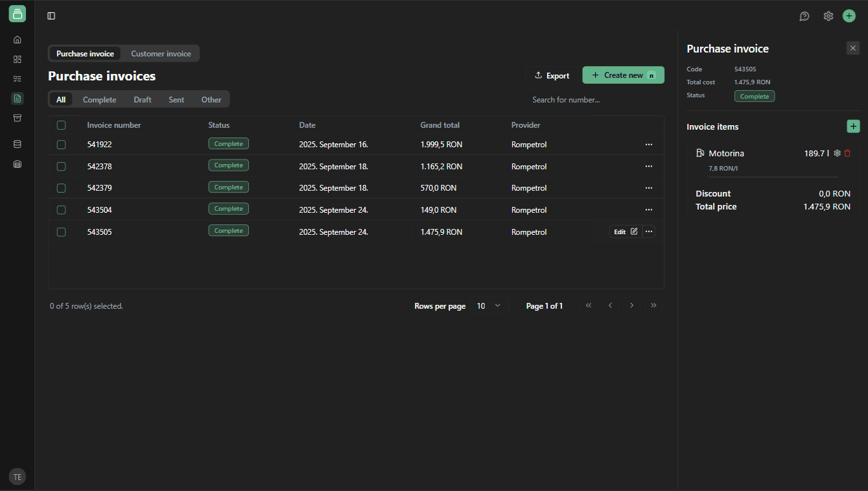Image resolution: width=868 pixels, height=491 pixels.
Task: Open the home page from sidebar
Action: 18,40
